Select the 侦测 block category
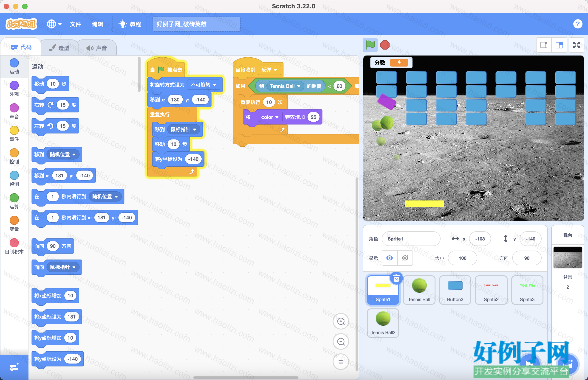Image resolution: width=588 pixels, height=380 pixels. pos(14,179)
